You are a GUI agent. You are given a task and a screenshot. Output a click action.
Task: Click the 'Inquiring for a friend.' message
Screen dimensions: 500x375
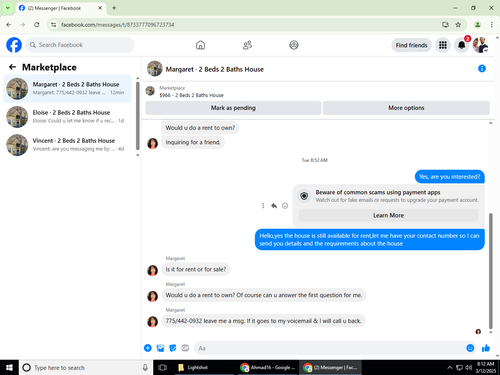coord(193,142)
